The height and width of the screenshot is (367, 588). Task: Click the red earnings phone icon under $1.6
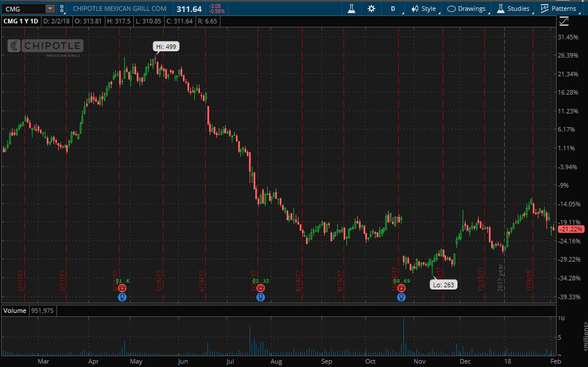[122, 288]
